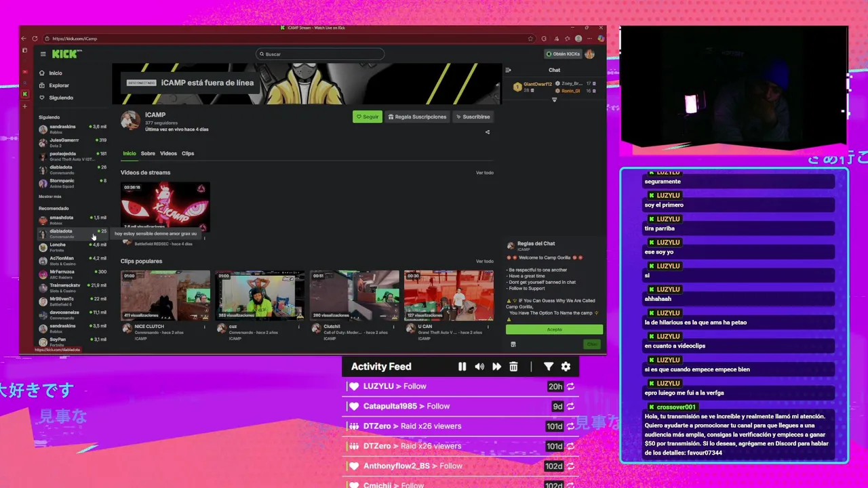868x488 pixels.
Task: Click the Obtén KICKs button
Action: tap(564, 54)
